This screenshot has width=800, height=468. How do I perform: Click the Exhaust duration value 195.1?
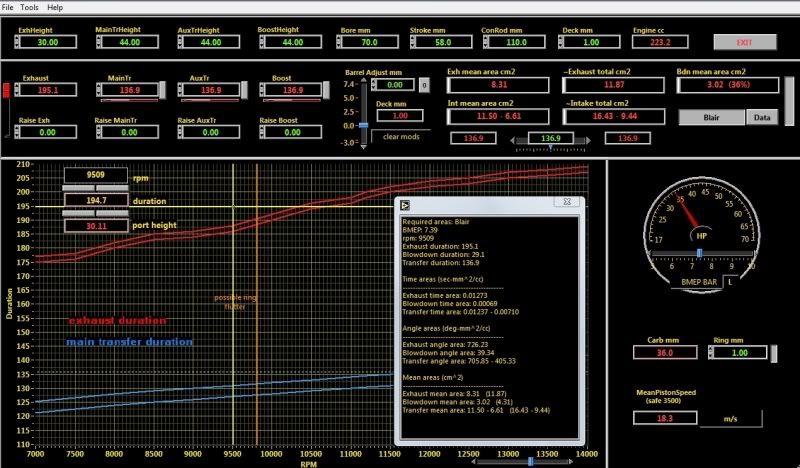48,90
